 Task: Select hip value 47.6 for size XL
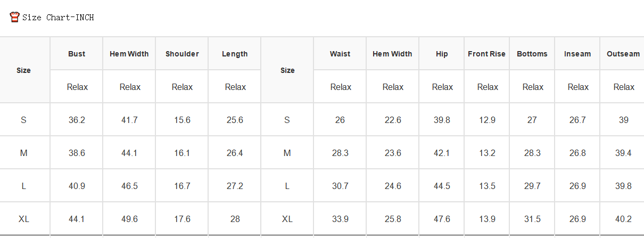coord(442,219)
